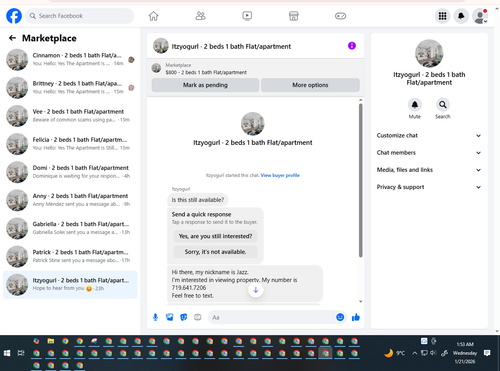Expand Customize chat section
This screenshot has height=371, width=500.
pyautogui.click(x=429, y=135)
